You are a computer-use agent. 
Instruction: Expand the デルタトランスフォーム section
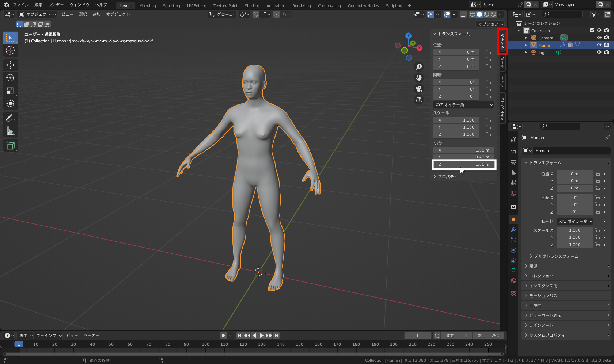click(x=556, y=256)
